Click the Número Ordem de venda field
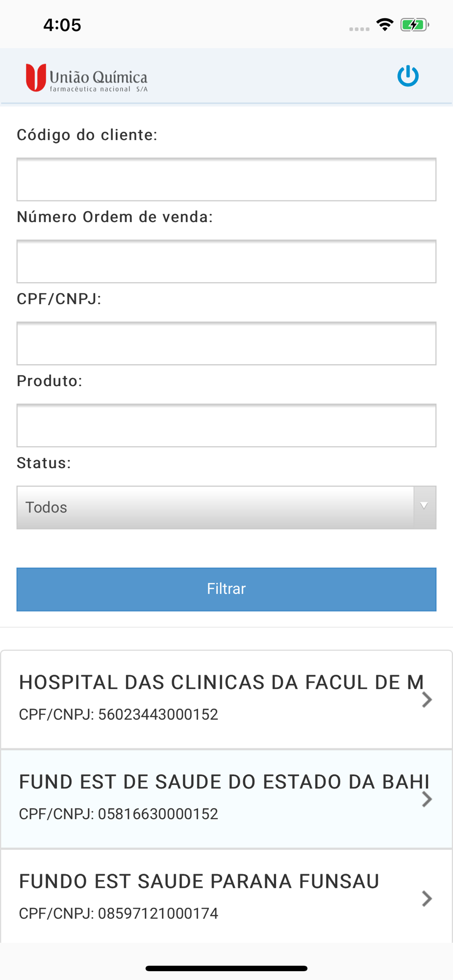The image size is (453, 980). [226, 261]
